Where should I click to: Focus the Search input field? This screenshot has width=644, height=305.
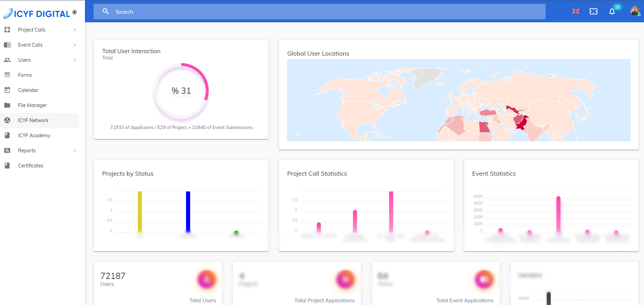pos(319,12)
